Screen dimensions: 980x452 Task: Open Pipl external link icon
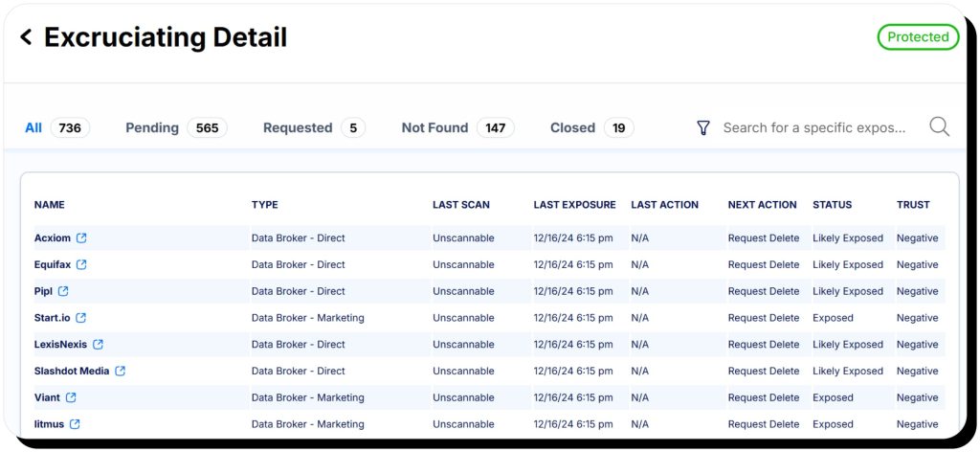click(63, 291)
